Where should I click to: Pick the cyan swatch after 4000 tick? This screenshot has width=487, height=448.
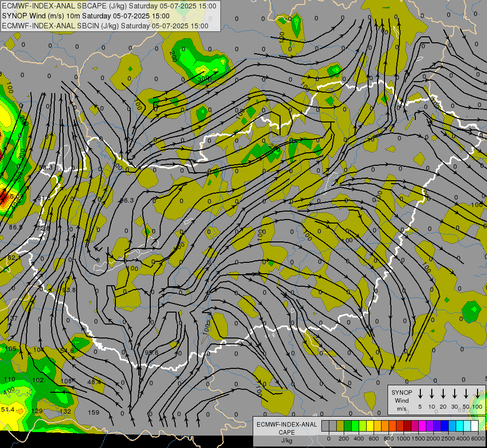(467, 426)
